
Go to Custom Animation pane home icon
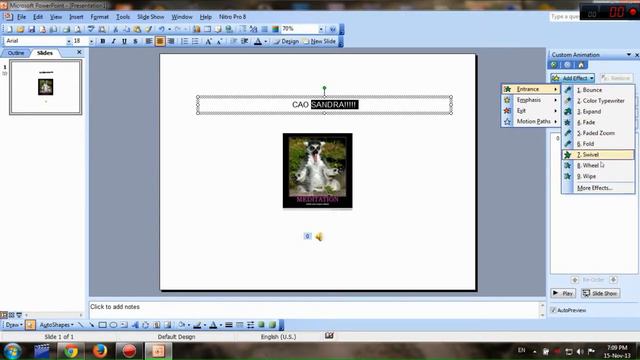[581, 65]
